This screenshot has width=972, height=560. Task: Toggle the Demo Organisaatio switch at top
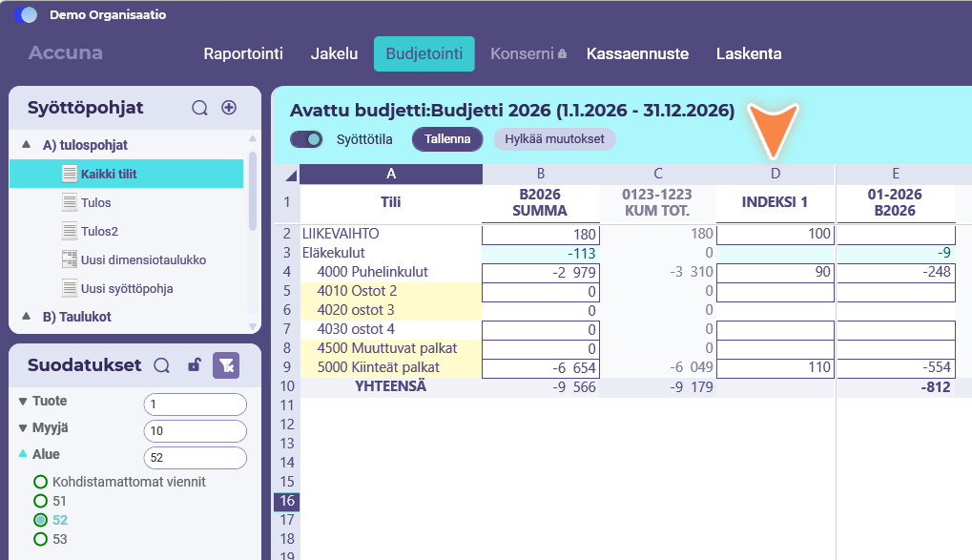click(x=26, y=15)
